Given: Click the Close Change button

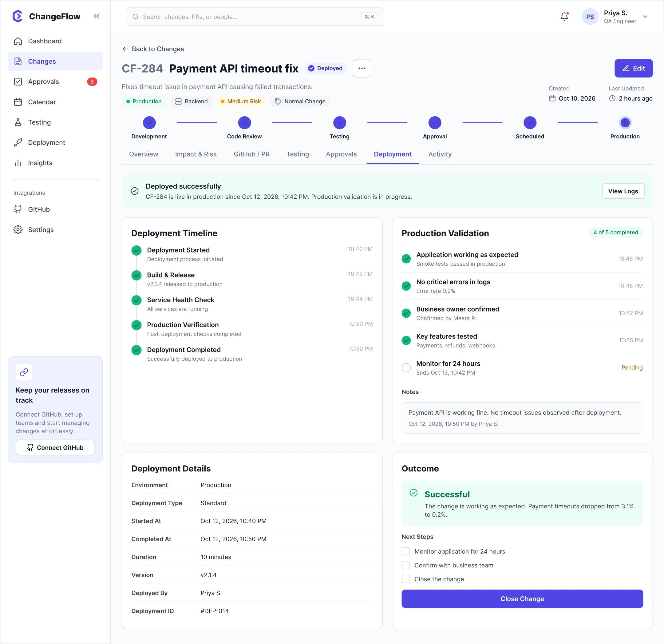Looking at the screenshot, I should click(522, 599).
